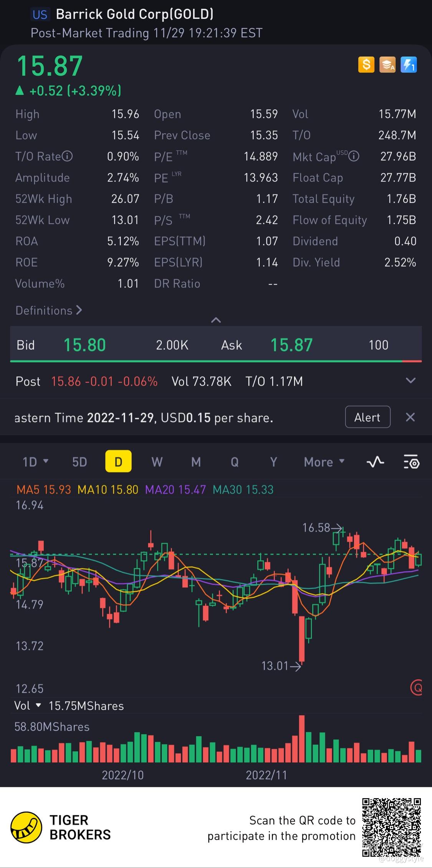Tap the Barrick Gold Corp(GOLD) title
Screen dimensions: 432x868
pos(135,14)
